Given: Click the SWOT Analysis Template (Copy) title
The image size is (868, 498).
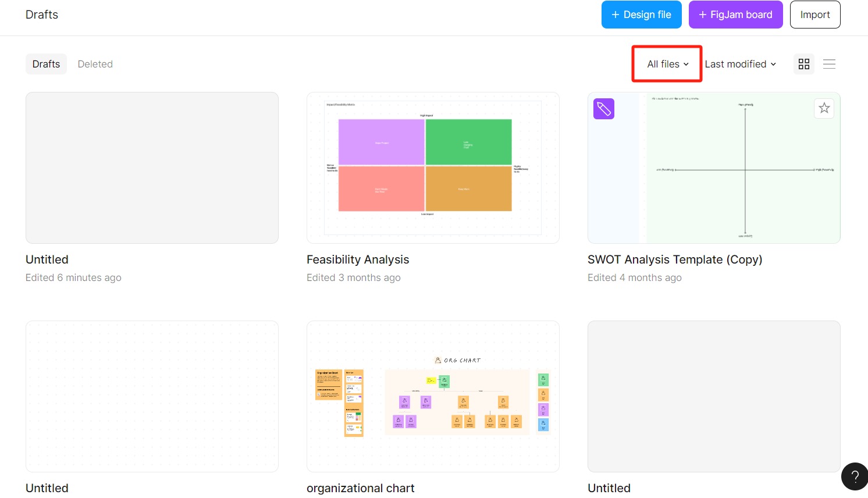Looking at the screenshot, I should click(x=675, y=259).
